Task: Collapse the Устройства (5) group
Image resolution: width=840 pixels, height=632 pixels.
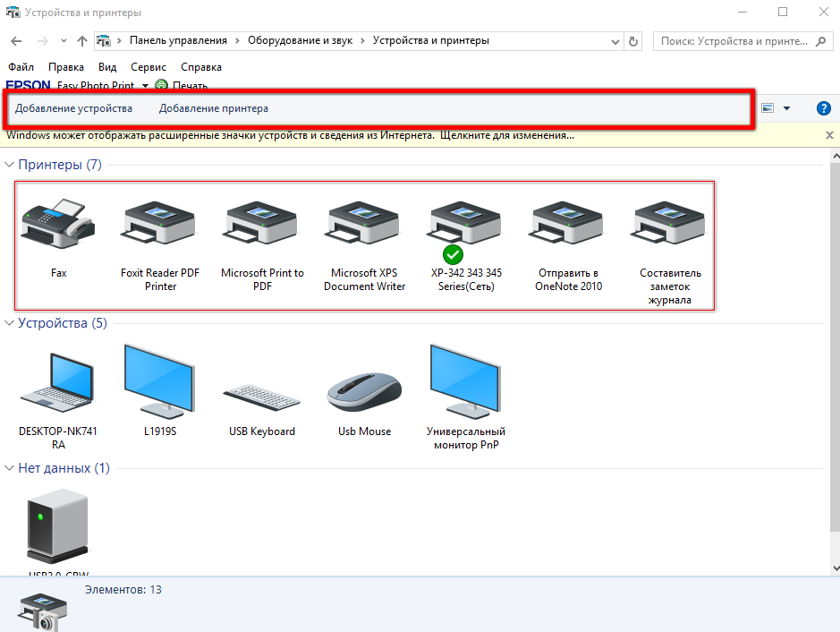Action: 9,322
